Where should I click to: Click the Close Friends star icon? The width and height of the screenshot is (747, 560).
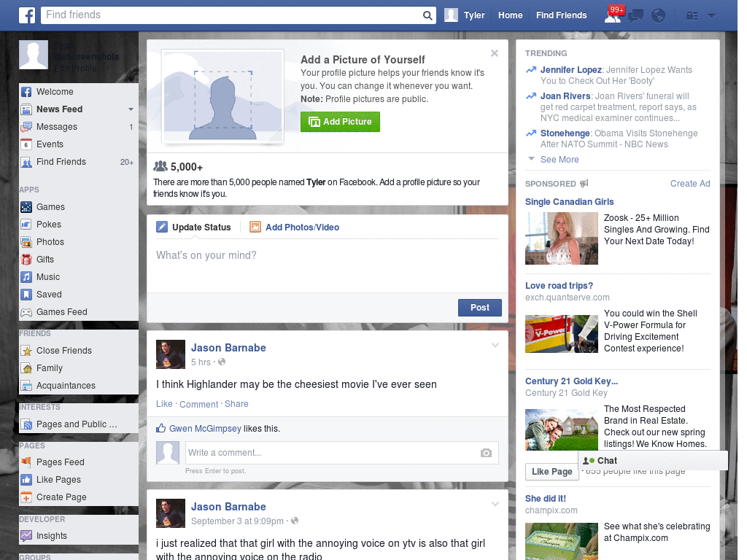click(x=26, y=351)
